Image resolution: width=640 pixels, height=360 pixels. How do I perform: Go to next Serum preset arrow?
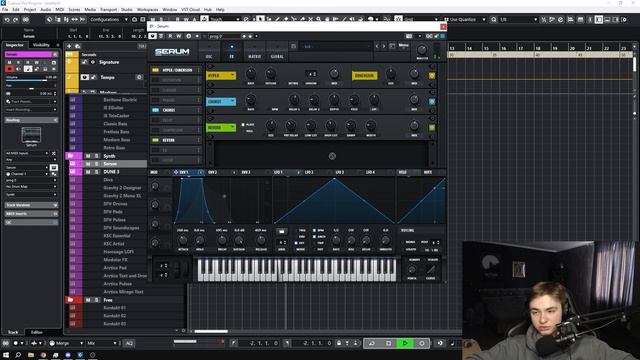pos(384,46)
